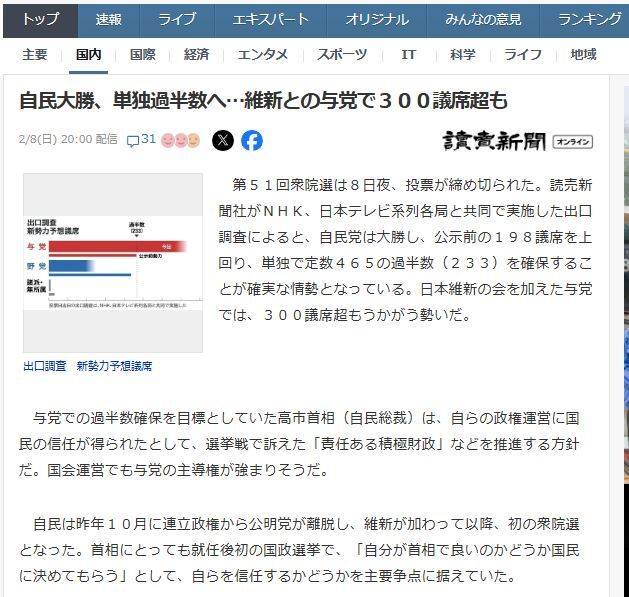Go to the エンタメ category
Viewport: 629px width, 597px height.
(x=263, y=54)
